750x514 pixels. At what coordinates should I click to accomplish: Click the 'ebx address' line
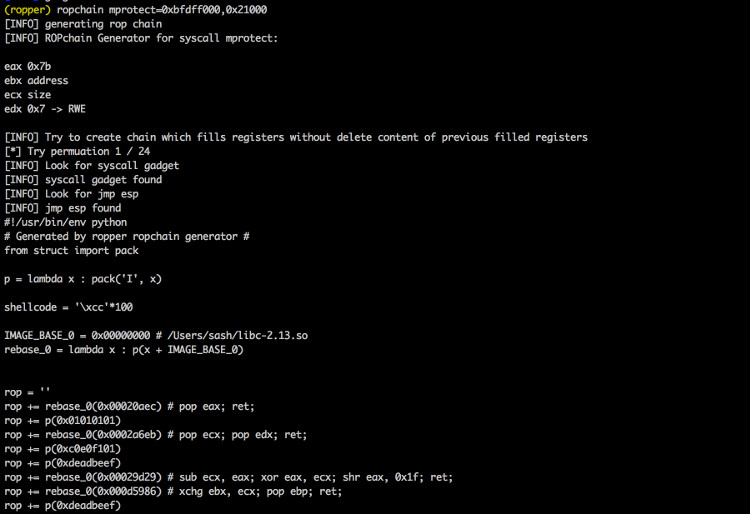tap(36, 80)
